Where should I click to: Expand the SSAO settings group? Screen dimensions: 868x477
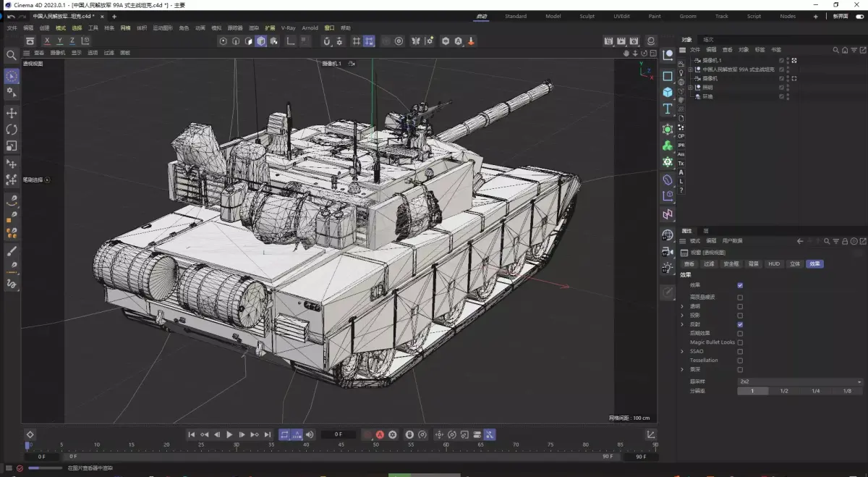coord(682,351)
